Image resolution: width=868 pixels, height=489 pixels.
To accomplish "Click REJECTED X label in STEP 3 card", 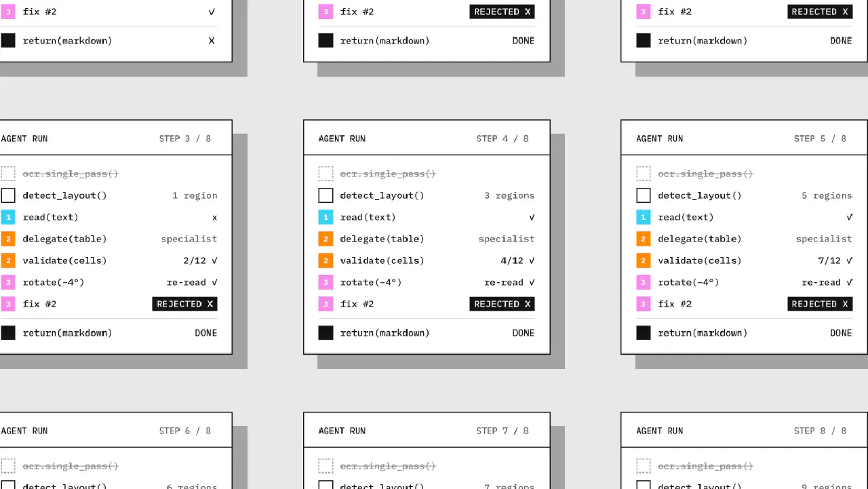I will (x=184, y=304).
